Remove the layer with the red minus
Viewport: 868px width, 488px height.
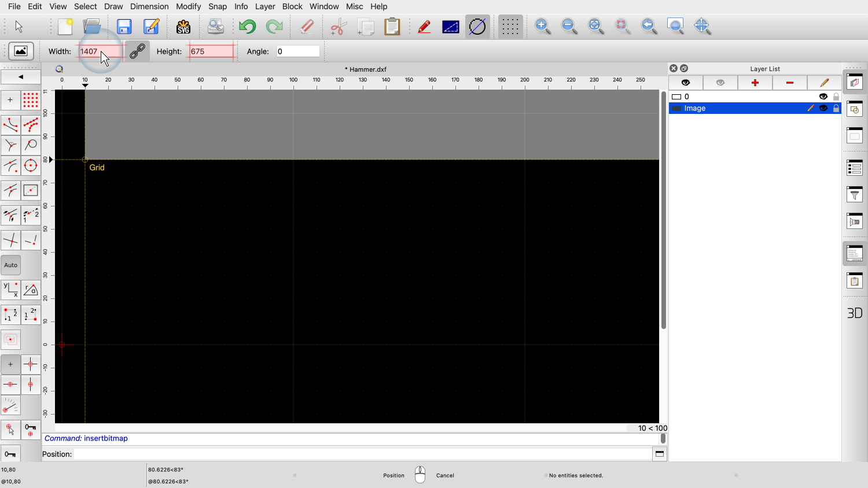pos(789,83)
